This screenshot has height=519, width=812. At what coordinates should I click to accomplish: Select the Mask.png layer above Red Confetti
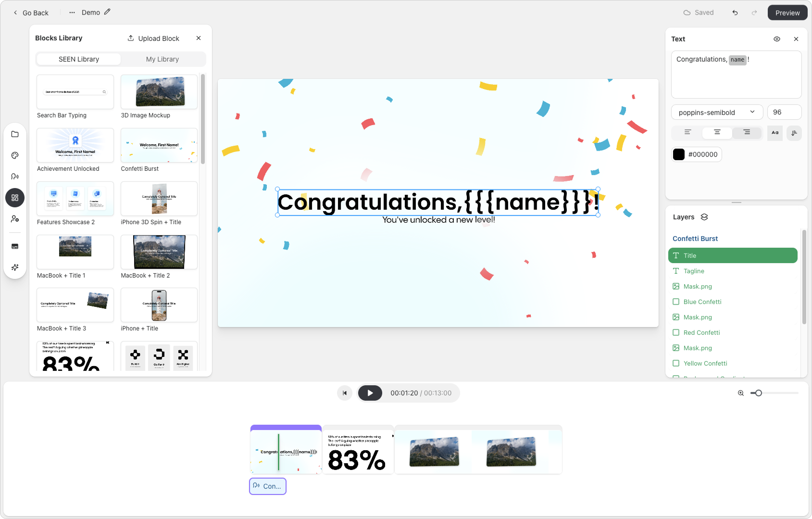(733, 317)
